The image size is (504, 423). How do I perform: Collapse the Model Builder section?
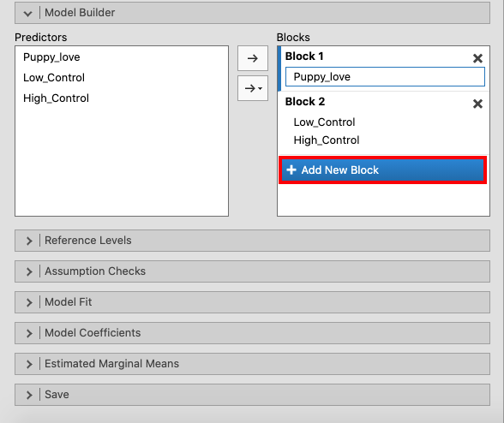click(x=252, y=13)
